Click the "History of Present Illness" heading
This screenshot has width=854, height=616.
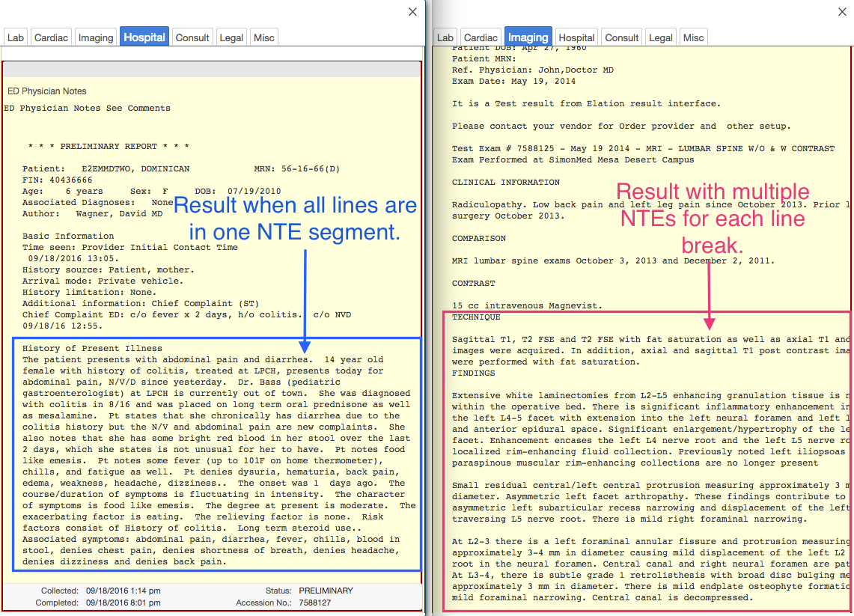pyautogui.click(x=93, y=349)
